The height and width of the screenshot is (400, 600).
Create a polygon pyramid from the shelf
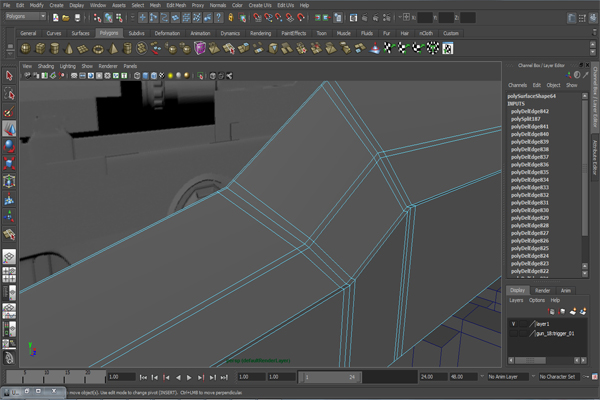click(113, 49)
